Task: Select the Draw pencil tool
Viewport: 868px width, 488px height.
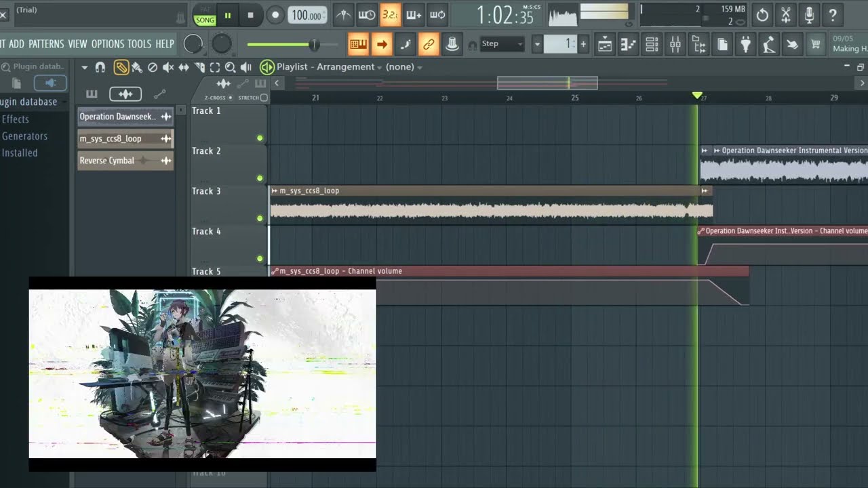Action: tap(121, 67)
